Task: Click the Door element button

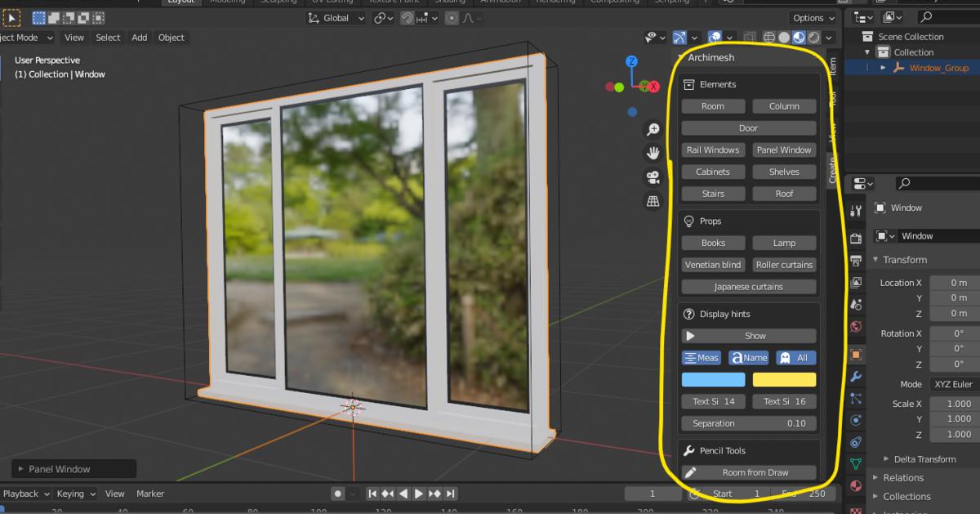Action: [749, 128]
